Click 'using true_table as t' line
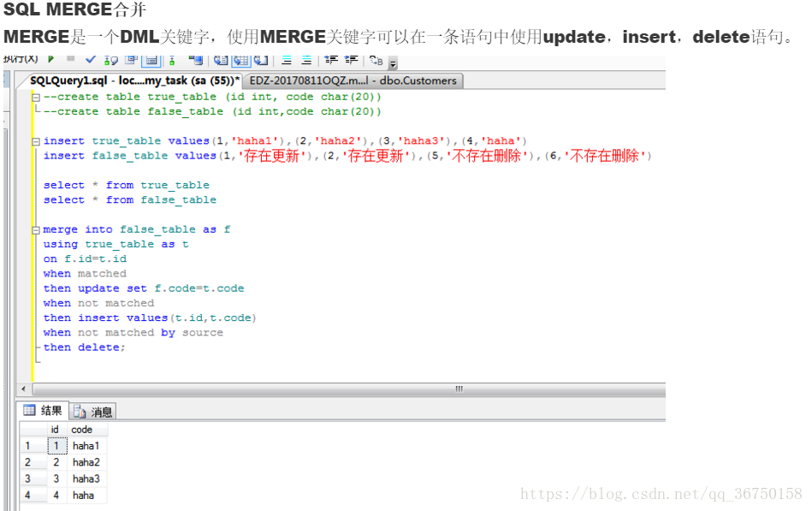Image resolution: width=812 pixels, height=511 pixels. click(x=116, y=244)
